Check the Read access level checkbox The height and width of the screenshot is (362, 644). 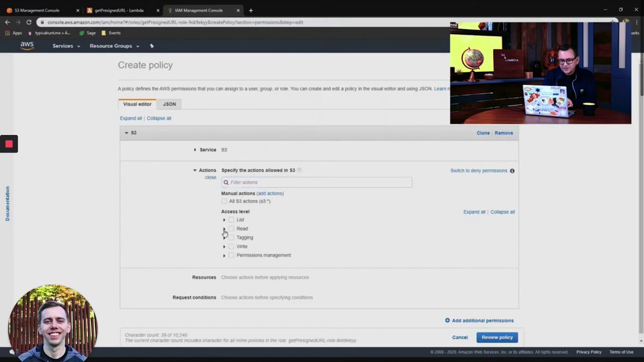tap(231, 229)
